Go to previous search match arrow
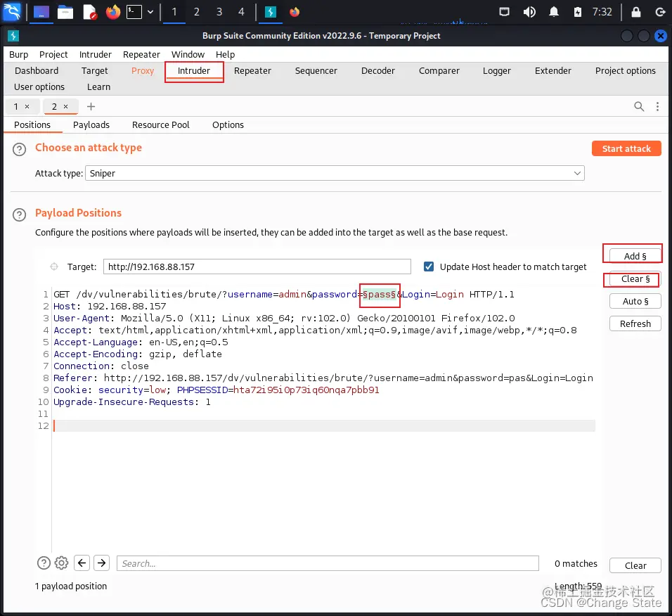 coord(82,563)
